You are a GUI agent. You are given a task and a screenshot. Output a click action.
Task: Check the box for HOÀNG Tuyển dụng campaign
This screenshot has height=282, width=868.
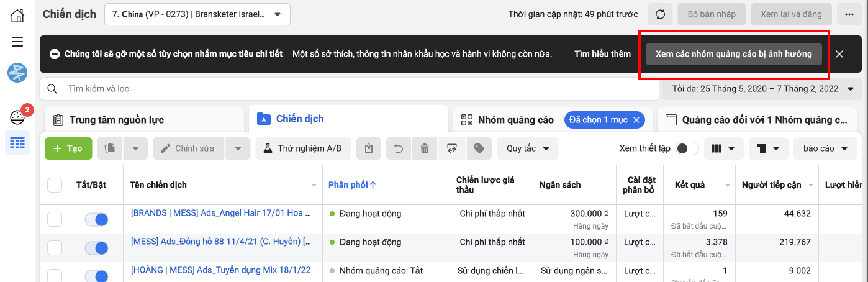pos(55,276)
